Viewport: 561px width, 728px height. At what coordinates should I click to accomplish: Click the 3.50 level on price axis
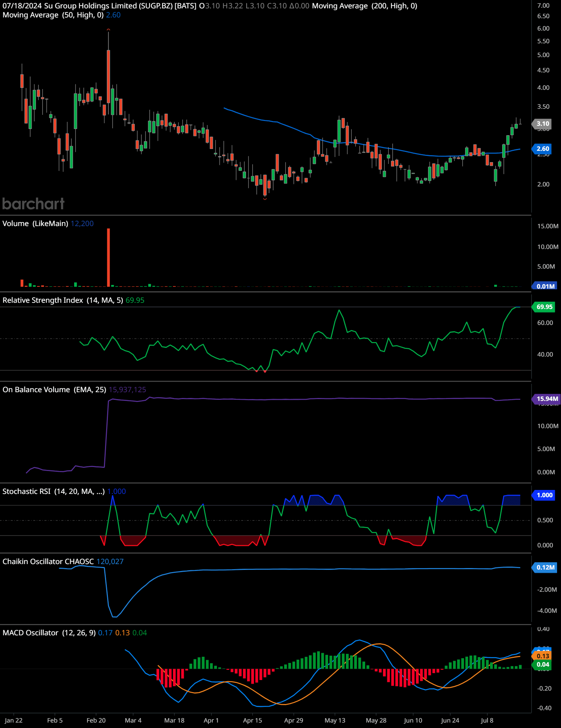[543, 106]
